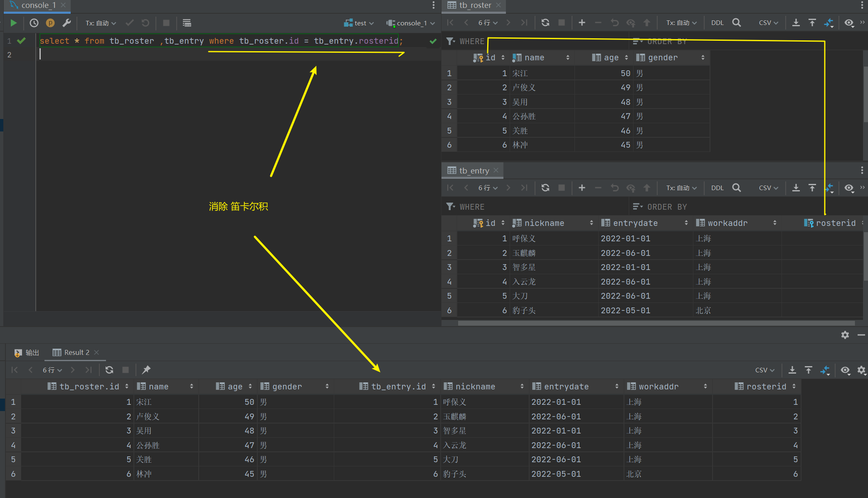Add new row in tb_roster
868x498 pixels.
click(x=582, y=22)
